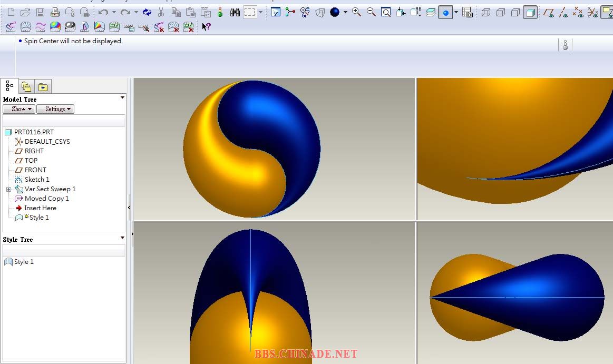Enable Shading display mode
Viewport: 613px width, 364px height.
tap(530, 12)
